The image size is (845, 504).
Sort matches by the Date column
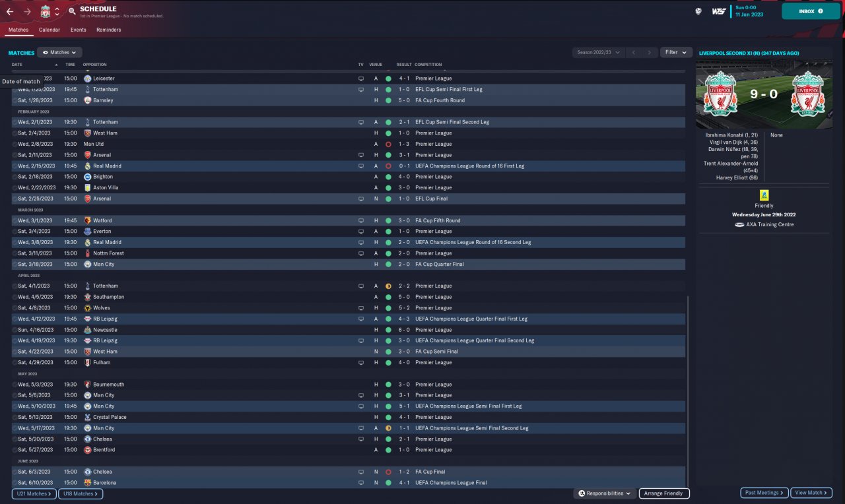17,65
